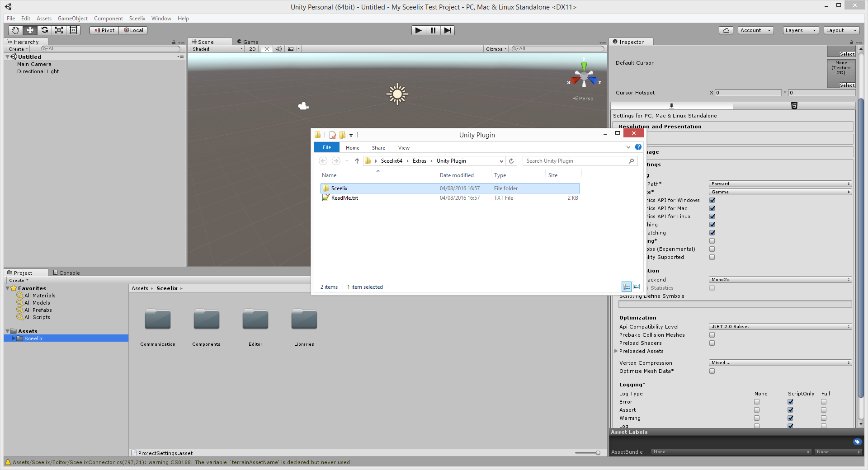The height and width of the screenshot is (470, 868).
Task: Open the Layout dropdown
Action: (x=841, y=30)
